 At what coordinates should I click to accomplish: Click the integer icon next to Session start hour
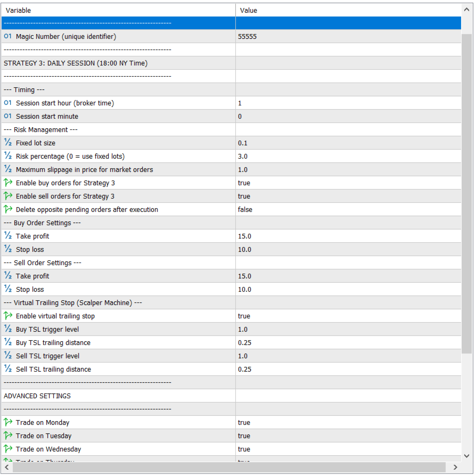[8, 103]
